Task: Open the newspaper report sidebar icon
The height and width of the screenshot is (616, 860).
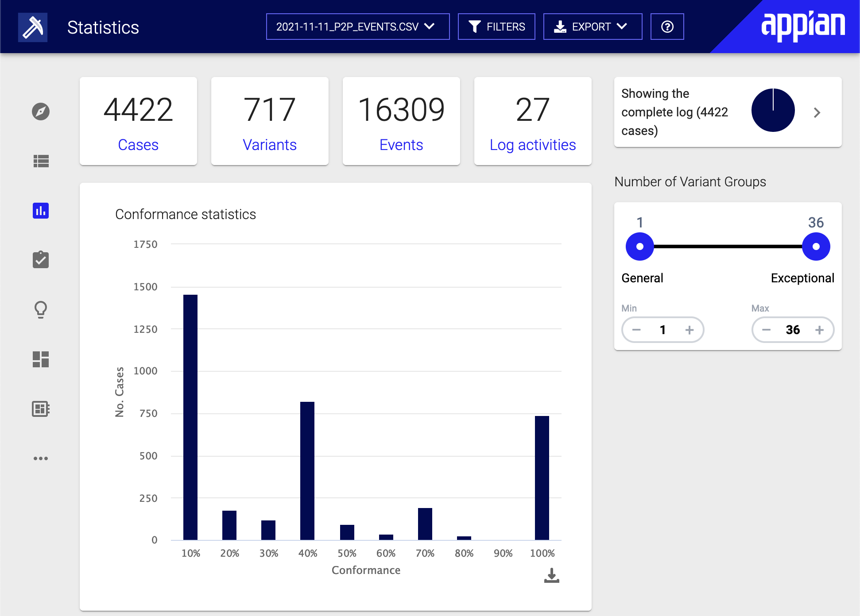Action: click(41, 409)
